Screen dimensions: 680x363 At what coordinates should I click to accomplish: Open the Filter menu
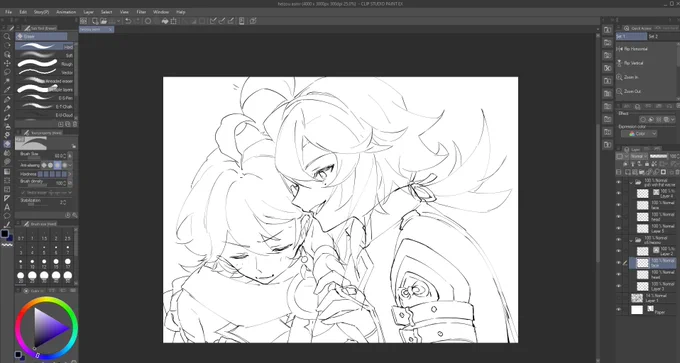click(x=141, y=12)
